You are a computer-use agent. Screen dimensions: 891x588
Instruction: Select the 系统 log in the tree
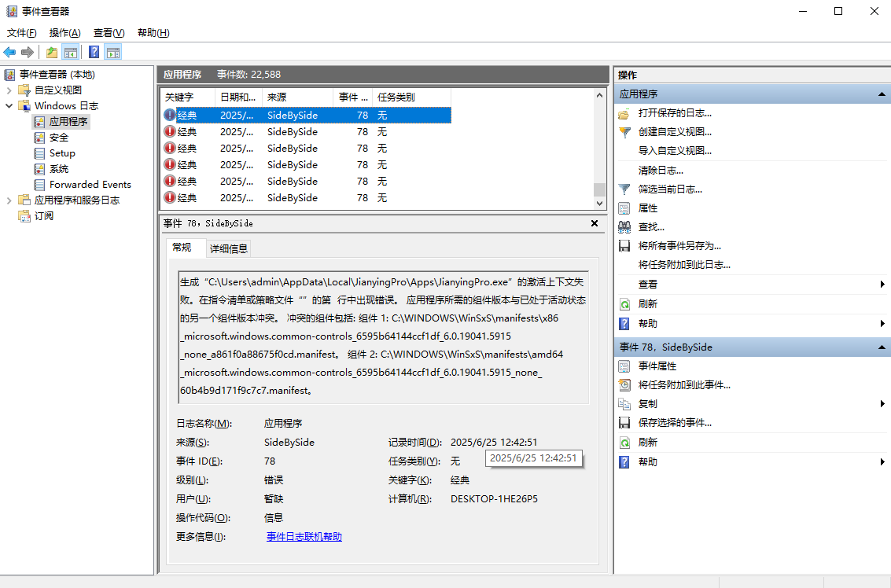pos(59,169)
